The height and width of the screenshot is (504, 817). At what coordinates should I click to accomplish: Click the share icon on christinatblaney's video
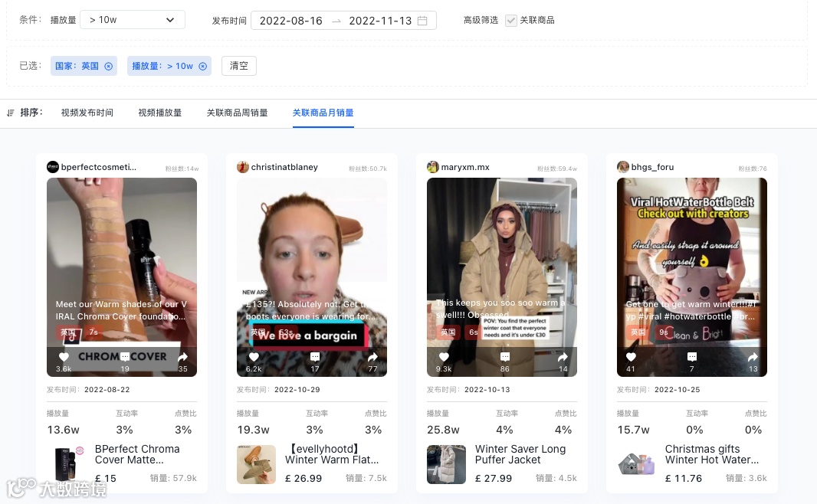click(372, 357)
